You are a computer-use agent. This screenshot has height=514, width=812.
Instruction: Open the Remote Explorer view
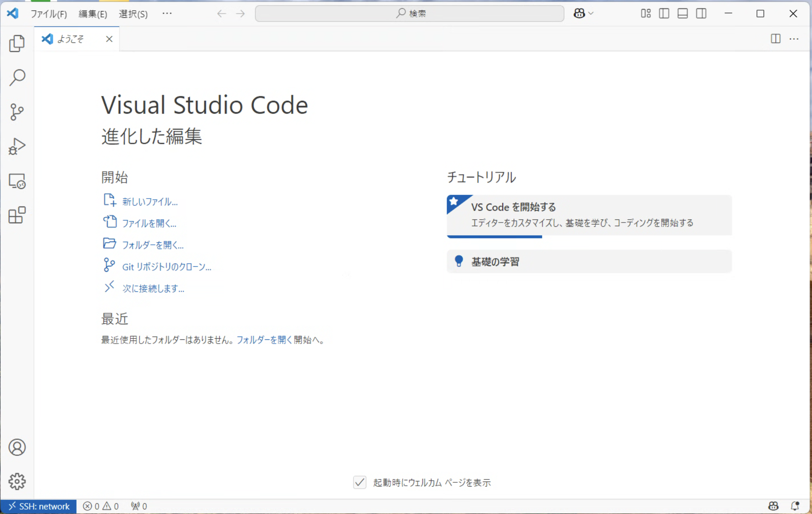[x=17, y=181]
